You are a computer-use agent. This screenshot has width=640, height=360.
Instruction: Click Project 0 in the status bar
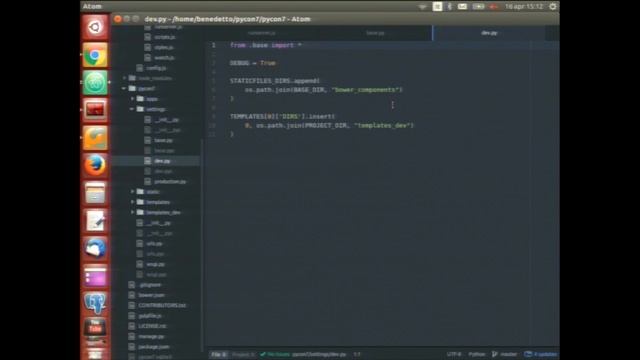tap(243, 354)
